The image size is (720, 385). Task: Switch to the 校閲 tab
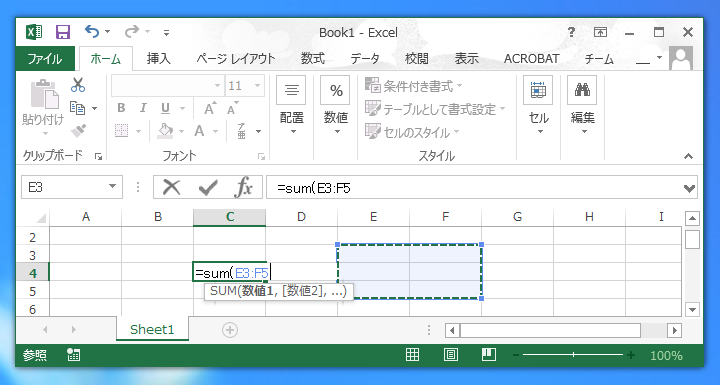point(417,59)
